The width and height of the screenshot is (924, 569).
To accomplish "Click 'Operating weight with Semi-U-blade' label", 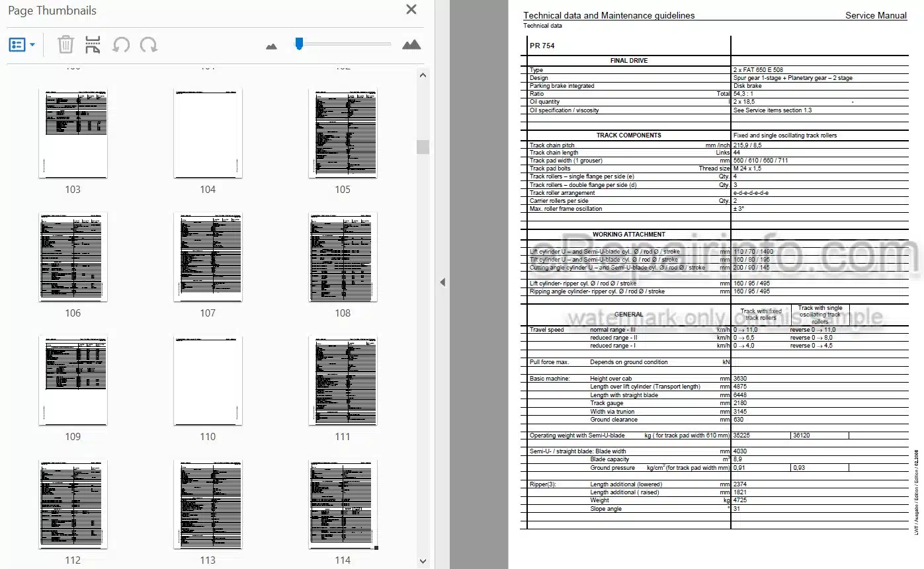I will (x=577, y=436).
